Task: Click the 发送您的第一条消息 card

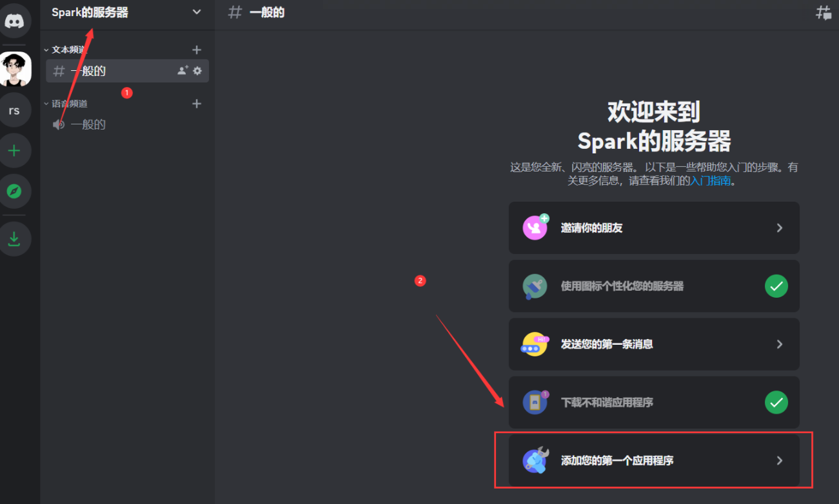Action: [x=654, y=344]
